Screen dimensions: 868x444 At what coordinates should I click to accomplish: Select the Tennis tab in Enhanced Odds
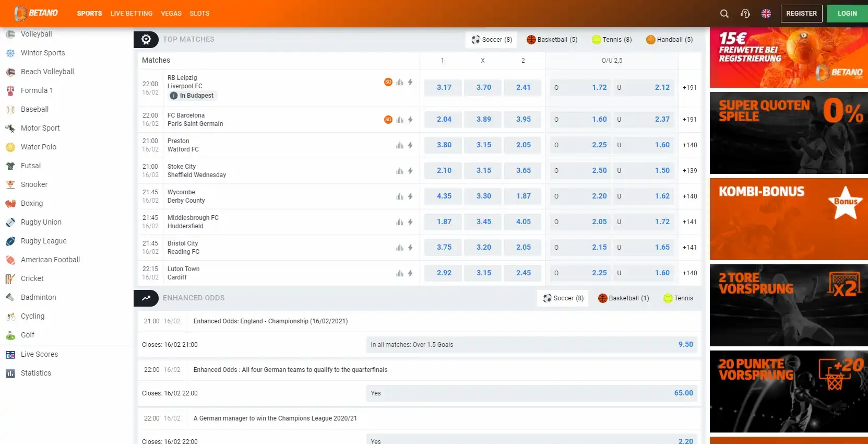[679, 298]
